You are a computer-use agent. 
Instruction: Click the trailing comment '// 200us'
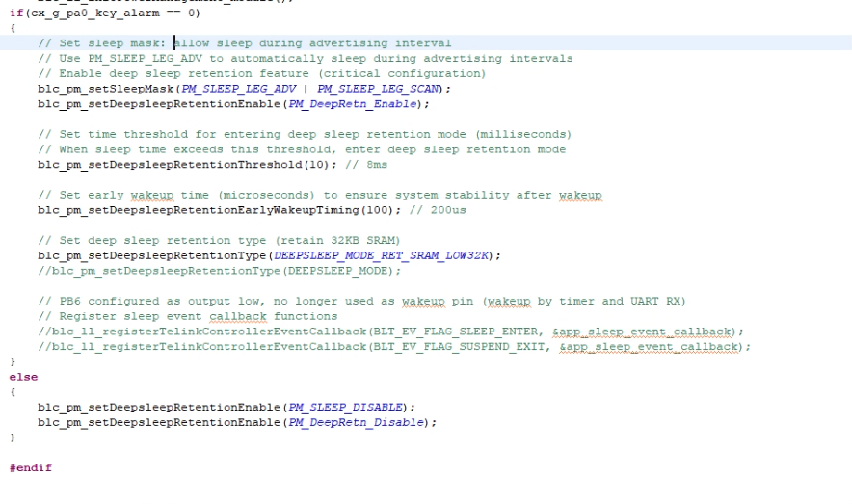click(438, 210)
